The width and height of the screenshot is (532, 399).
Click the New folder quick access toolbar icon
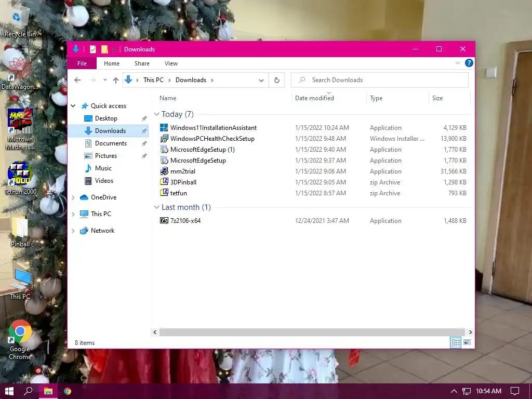click(104, 49)
